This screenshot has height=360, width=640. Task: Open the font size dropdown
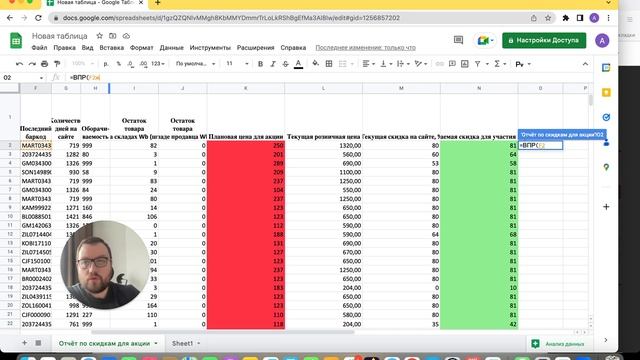(237, 64)
